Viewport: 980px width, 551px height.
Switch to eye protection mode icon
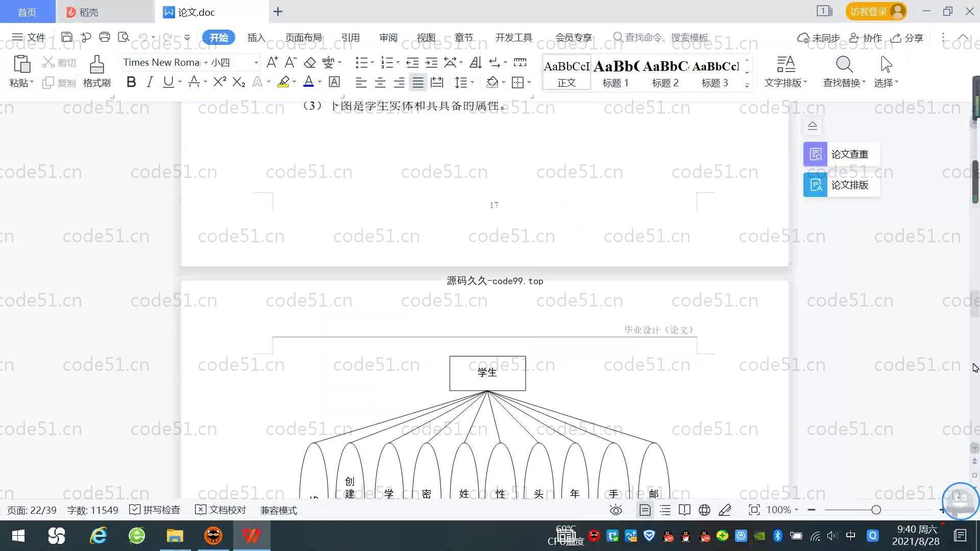[616, 510]
